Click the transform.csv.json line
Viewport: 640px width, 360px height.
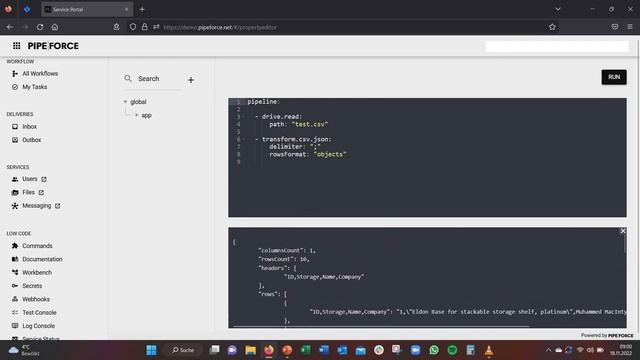(297, 139)
